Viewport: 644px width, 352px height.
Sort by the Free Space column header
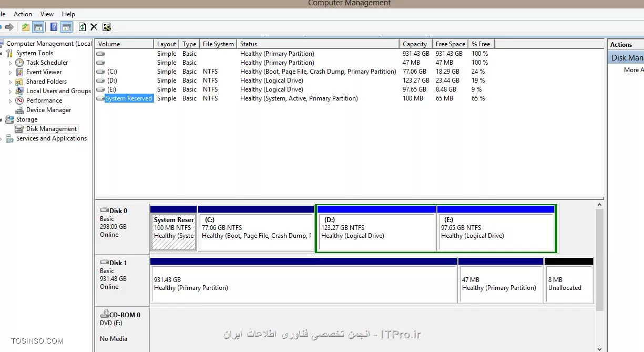coord(451,44)
